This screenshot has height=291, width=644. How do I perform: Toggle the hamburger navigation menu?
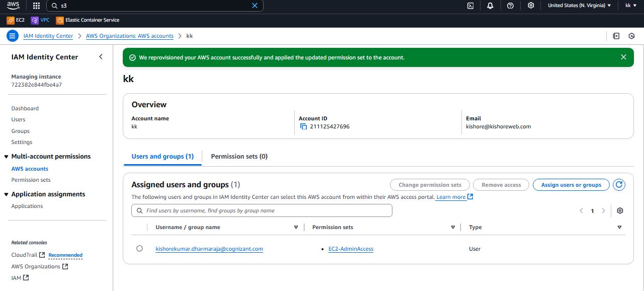13,36
